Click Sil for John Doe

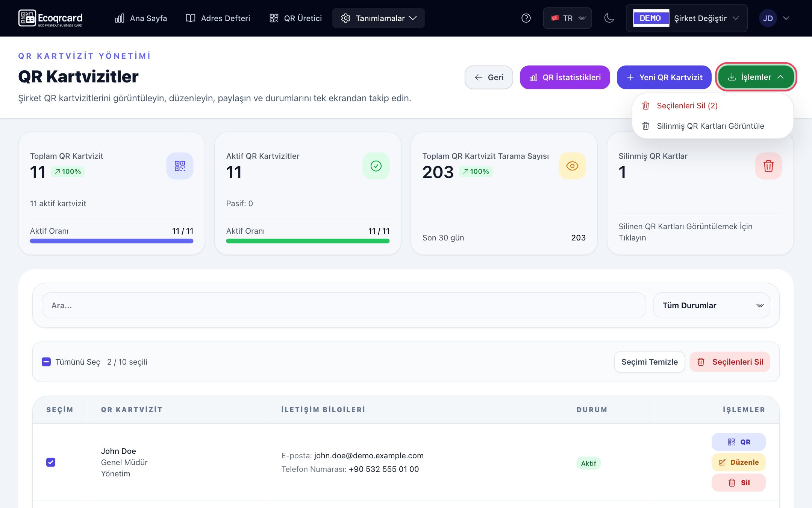coord(738,483)
